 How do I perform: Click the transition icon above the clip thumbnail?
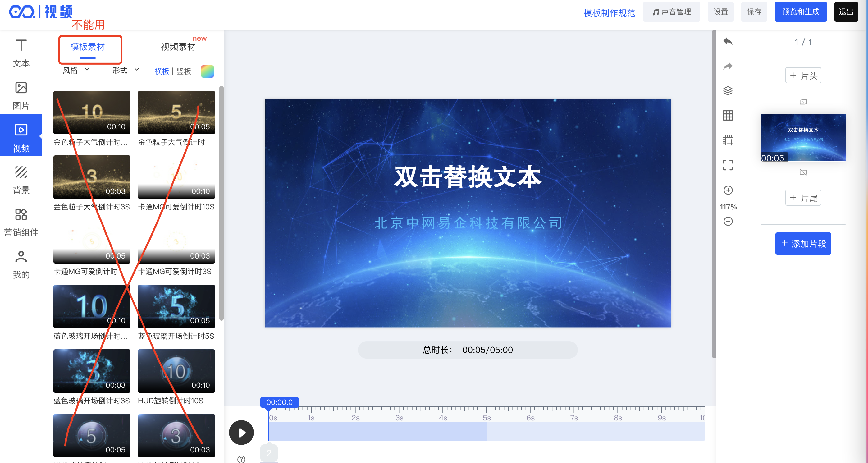[x=803, y=102]
